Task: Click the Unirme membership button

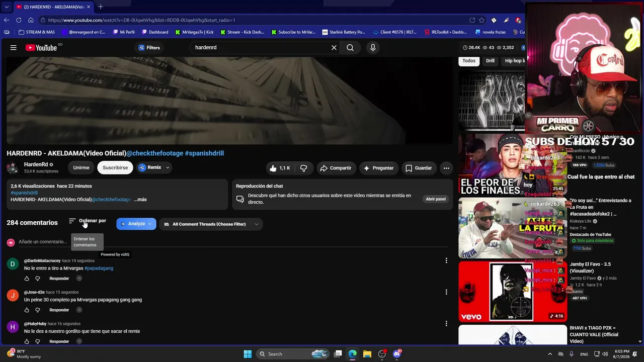Action: [x=81, y=168]
